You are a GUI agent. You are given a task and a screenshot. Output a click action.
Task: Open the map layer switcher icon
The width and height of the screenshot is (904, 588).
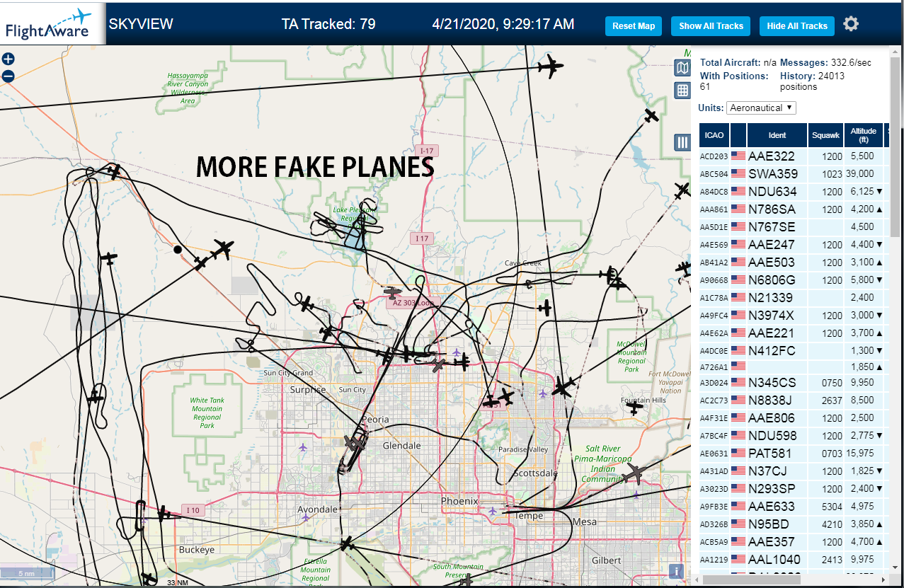coord(682,68)
